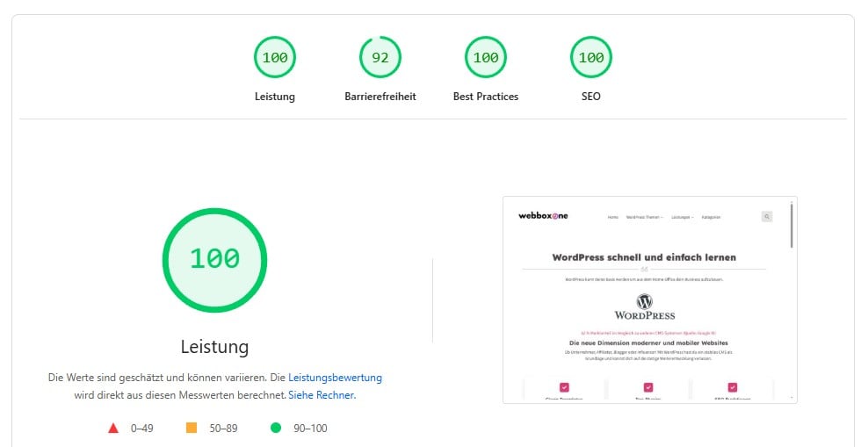
Task: Click the search magnifier icon in site preview
Action: point(766,216)
